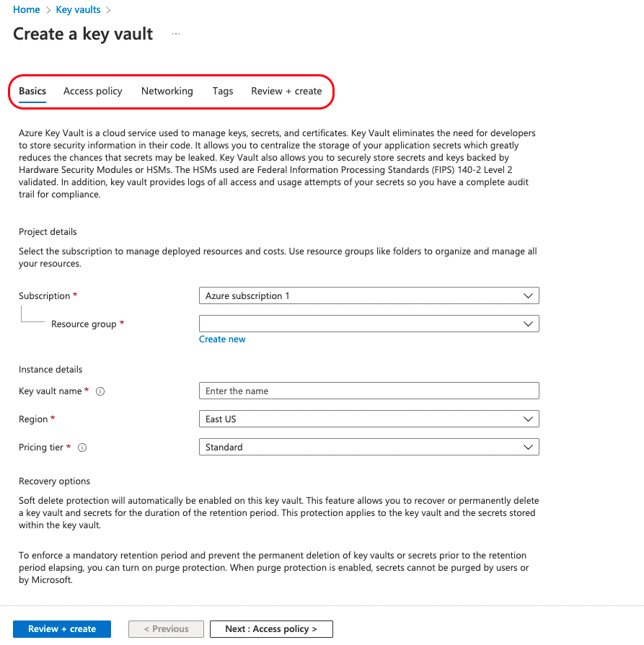Click the info icon beside Key vault name
Screen dimensions: 644x645
(100, 391)
